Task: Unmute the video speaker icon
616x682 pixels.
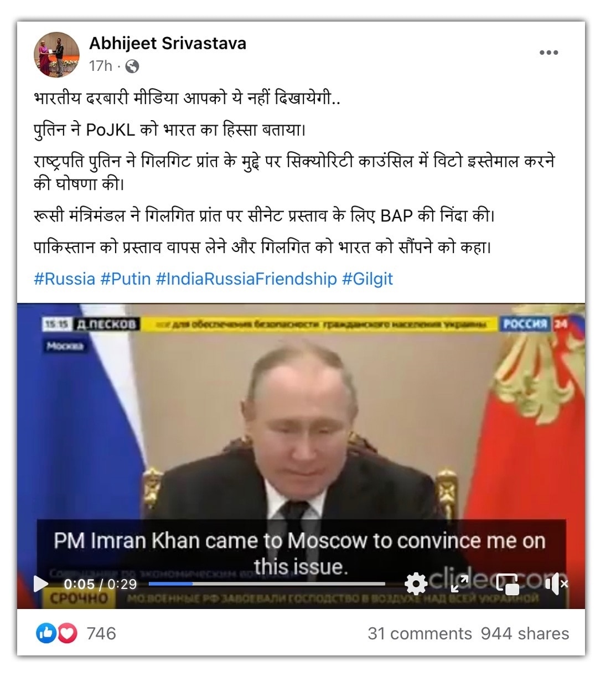Action: pyautogui.click(x=555, y=583)
